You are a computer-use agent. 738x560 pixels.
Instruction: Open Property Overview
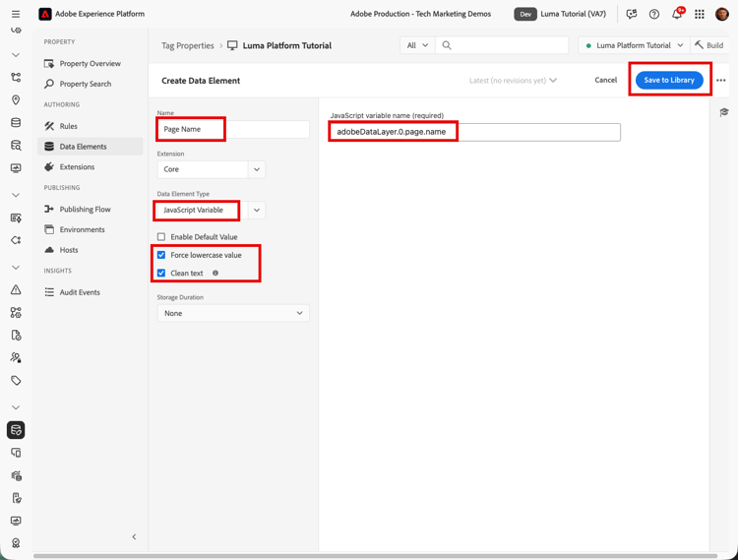pos(90,64)
